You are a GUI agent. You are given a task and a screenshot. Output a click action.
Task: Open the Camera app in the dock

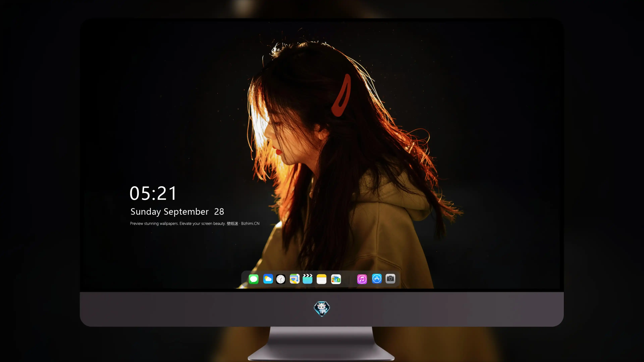click(390, 279)
